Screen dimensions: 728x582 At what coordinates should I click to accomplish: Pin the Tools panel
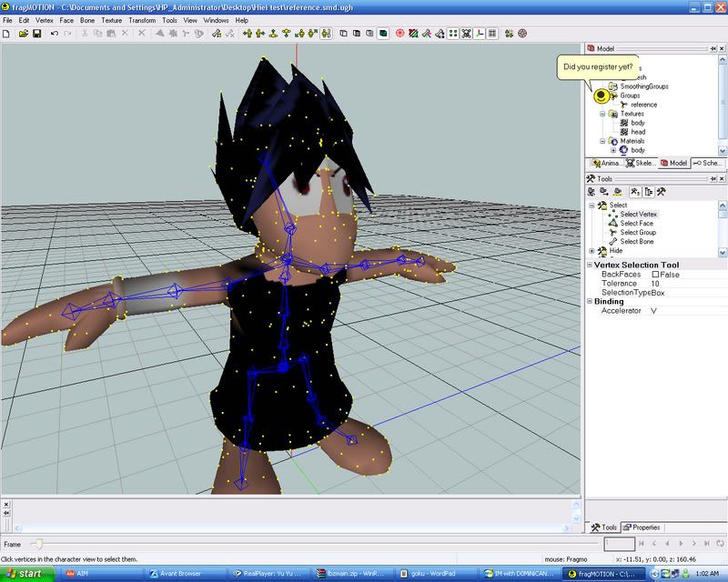[x=713, y=178]
